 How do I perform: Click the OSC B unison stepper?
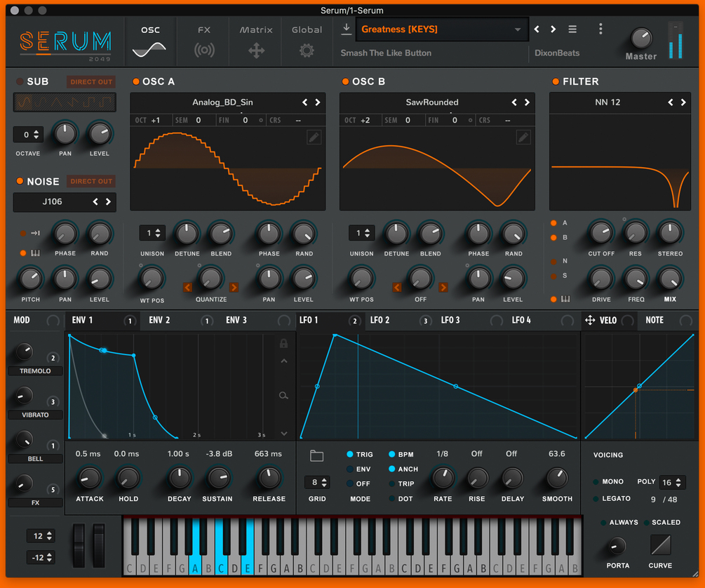(362, 233)
